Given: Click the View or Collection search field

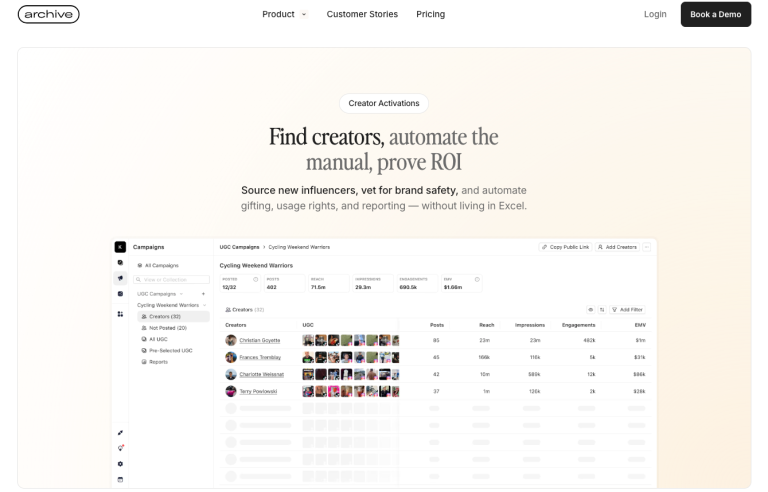Looking at the screenshot, I should 174,280.
